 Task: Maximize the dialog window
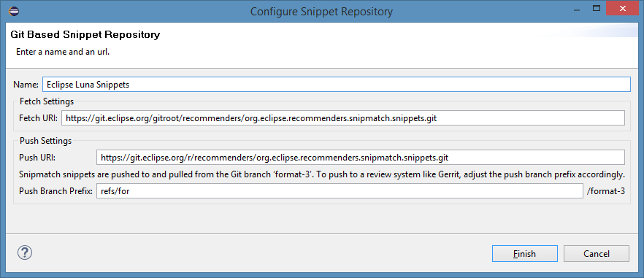pyautogui.click(x=597, y=8)
